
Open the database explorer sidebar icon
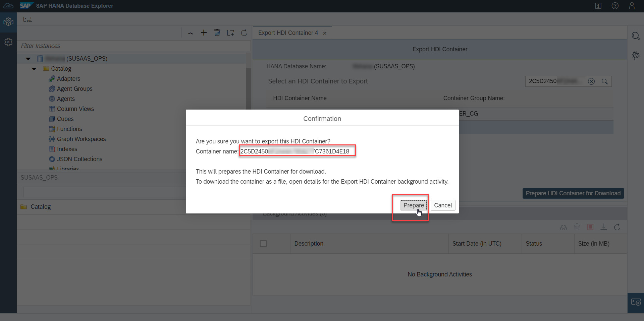(8, 22)
